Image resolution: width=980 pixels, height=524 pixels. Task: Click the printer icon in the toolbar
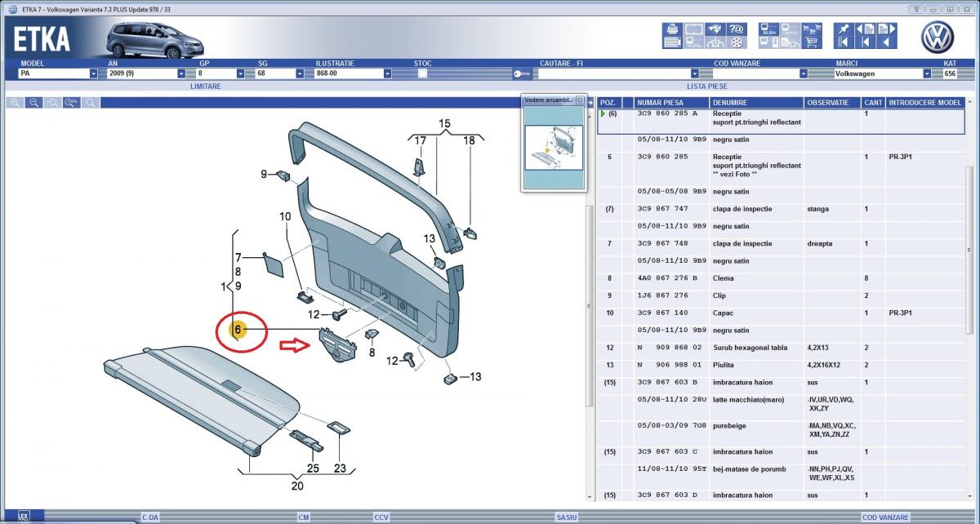coord(670,29)
